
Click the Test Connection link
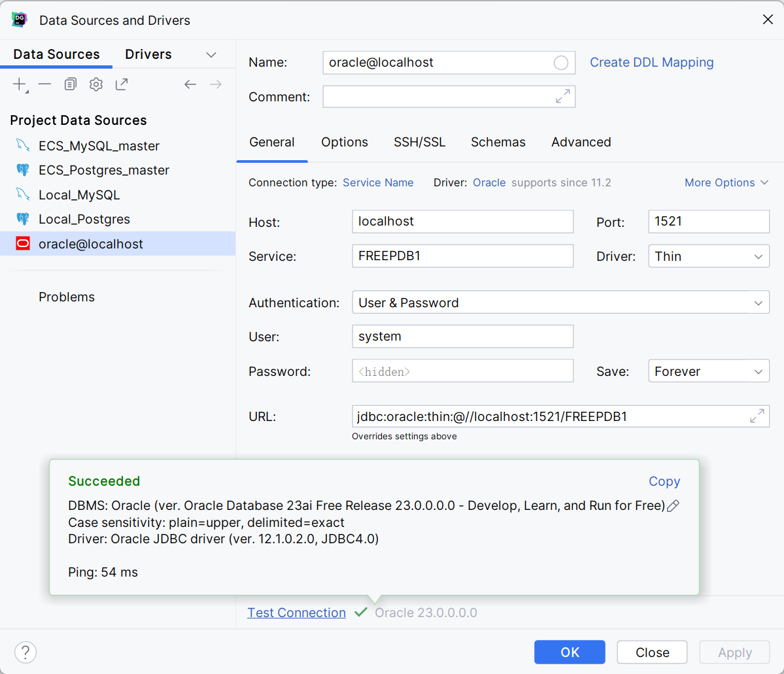[296, 613]
